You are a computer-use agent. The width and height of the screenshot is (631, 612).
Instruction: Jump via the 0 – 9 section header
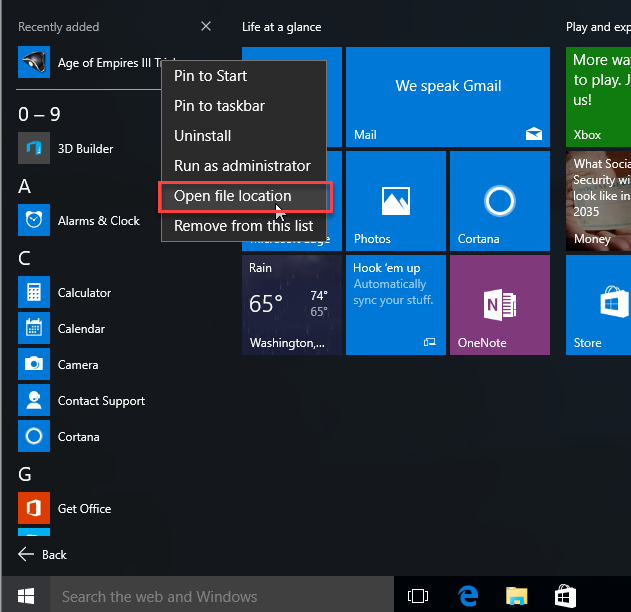pyautogui.click(x=39, y=114)
